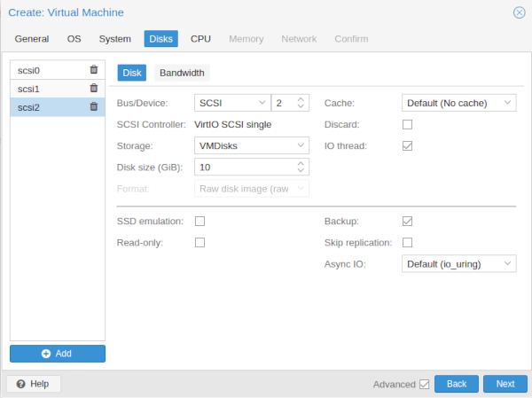Switch to the CPU tab

pyautogui.click(x=200, y=39)
